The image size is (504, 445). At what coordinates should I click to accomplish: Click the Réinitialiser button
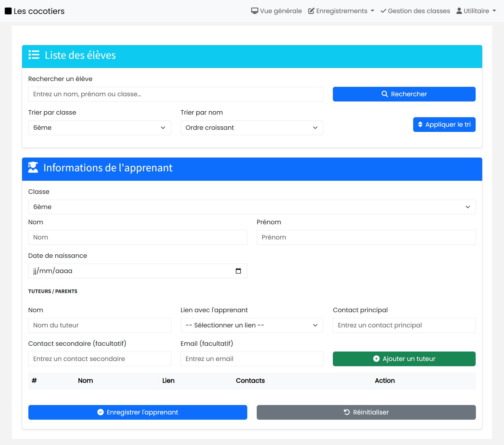click(x=366, y=412)
